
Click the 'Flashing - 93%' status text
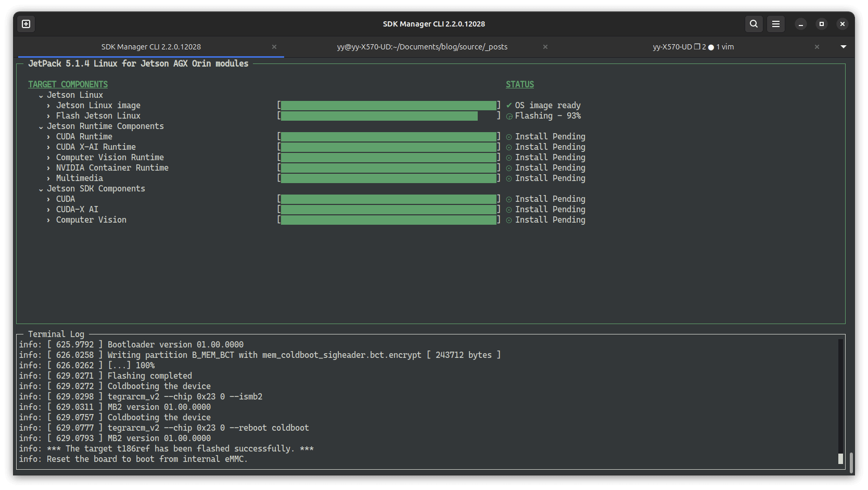[x=548, y=116]
